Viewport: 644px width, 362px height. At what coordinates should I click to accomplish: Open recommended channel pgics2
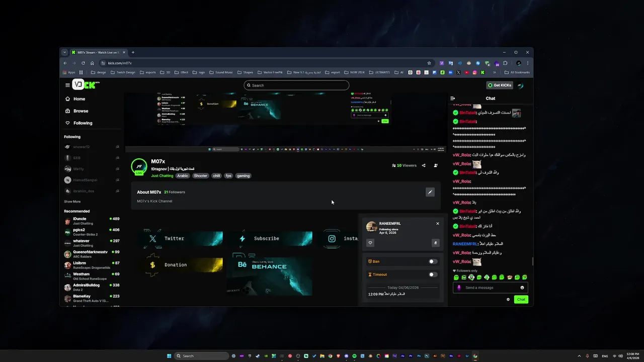[x=92, y=232]
